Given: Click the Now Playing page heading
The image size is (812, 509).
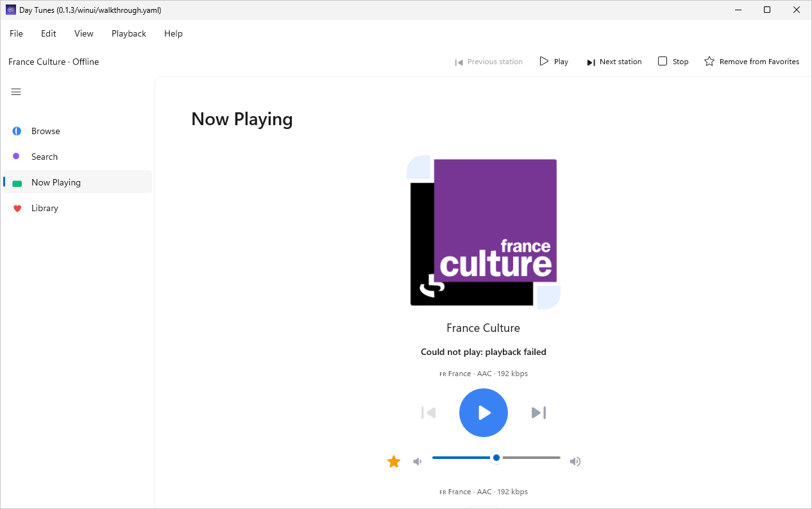Looking at the screenshot, I should coord(242,119).
